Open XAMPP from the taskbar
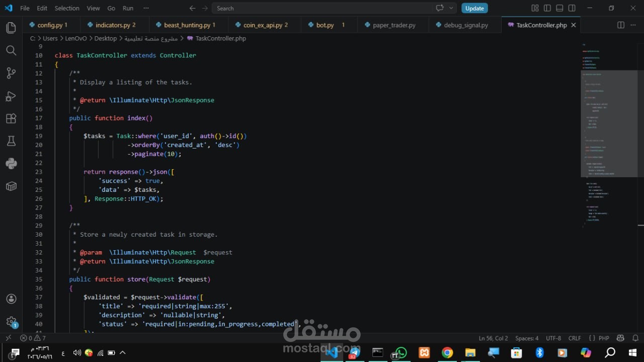The height and width of the screenshot is (362, 644). [x=424, y=352]
